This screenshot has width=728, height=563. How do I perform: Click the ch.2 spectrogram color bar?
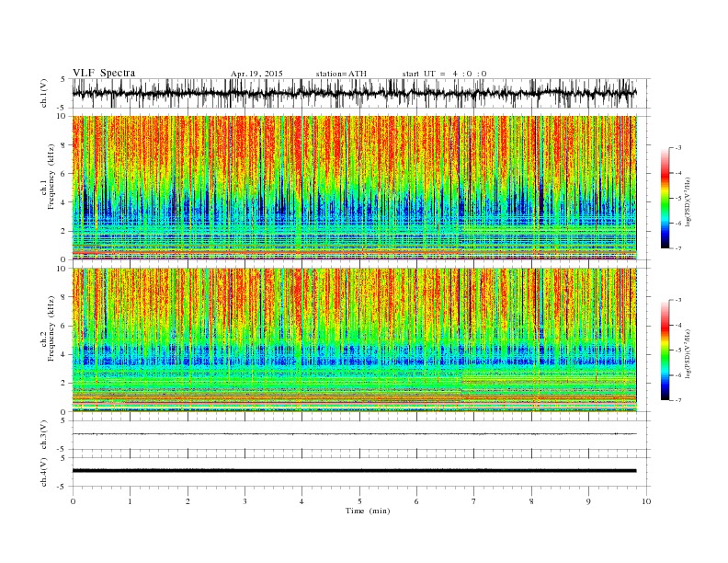pyautogui.click(x=665, y=350)
